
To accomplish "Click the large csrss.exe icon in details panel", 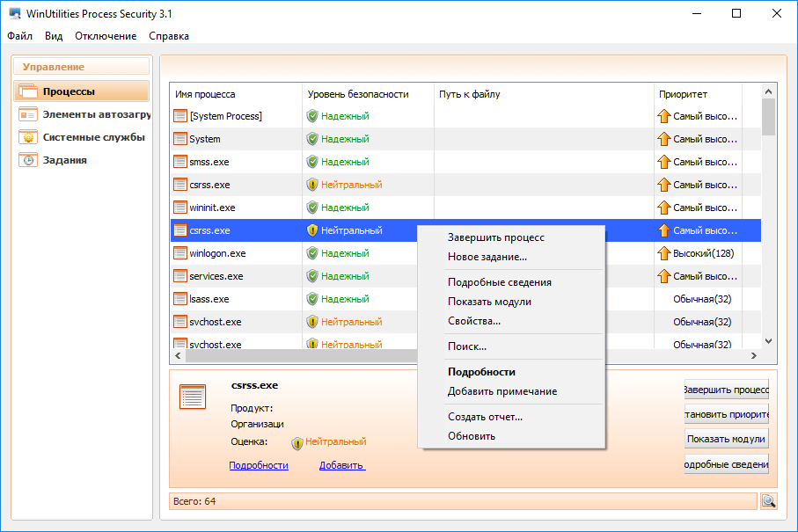I will (x=193, y=397).
